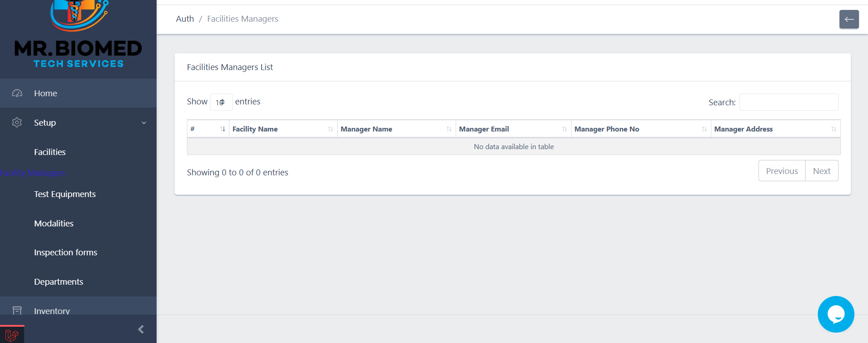The width and height of the screenshot is (868, 343).
Task: Click the Next pagination button
Action: click(x=821, y=171)
